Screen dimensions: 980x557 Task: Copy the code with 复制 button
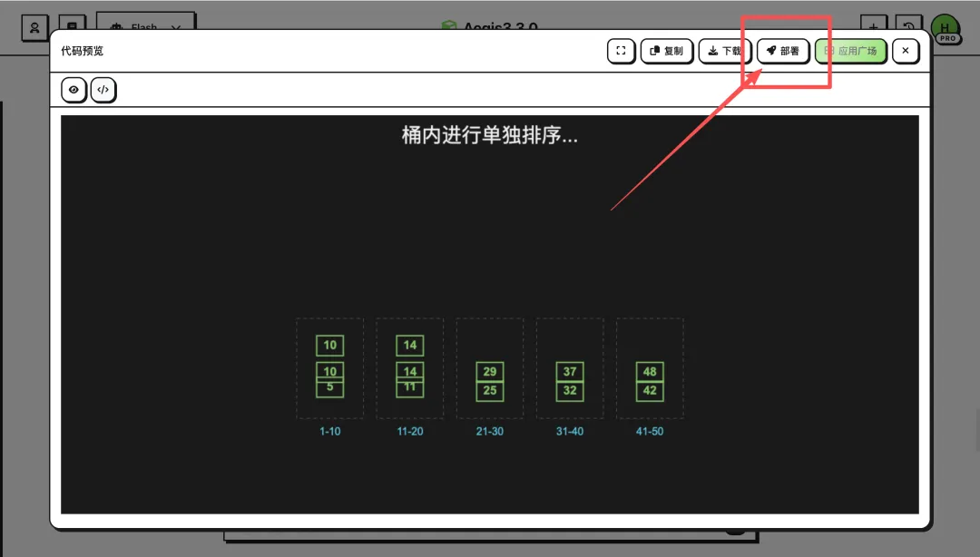(x=666, y=51)
